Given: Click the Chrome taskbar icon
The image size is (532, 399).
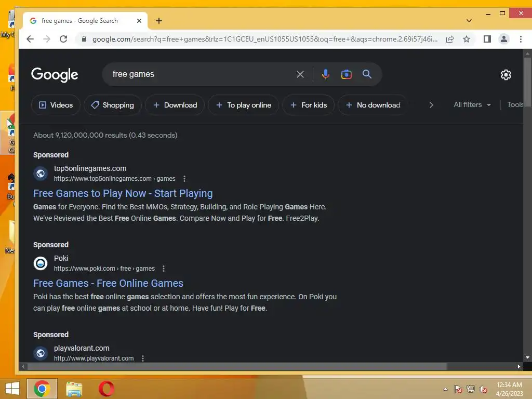Looking at the screenshot, I should pyautogui.click(x=42, y=389).
